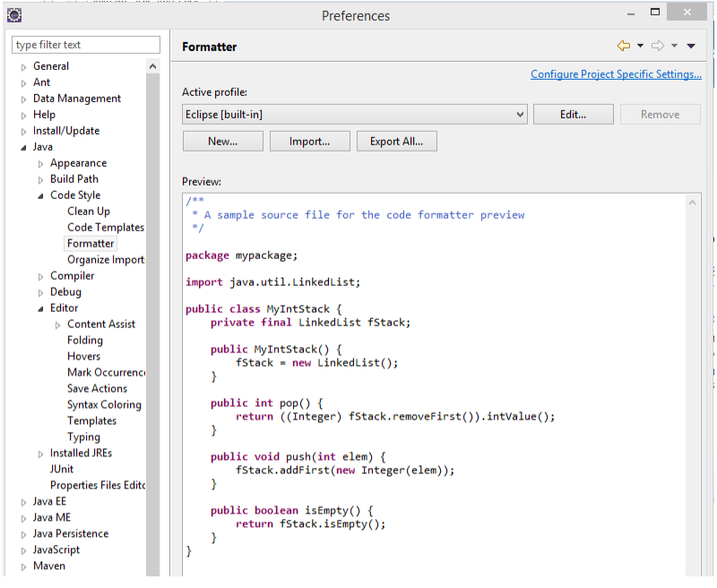Select Save Actions in the tree
This screenshot has width=717, height=588.
[x=97, y=388]
